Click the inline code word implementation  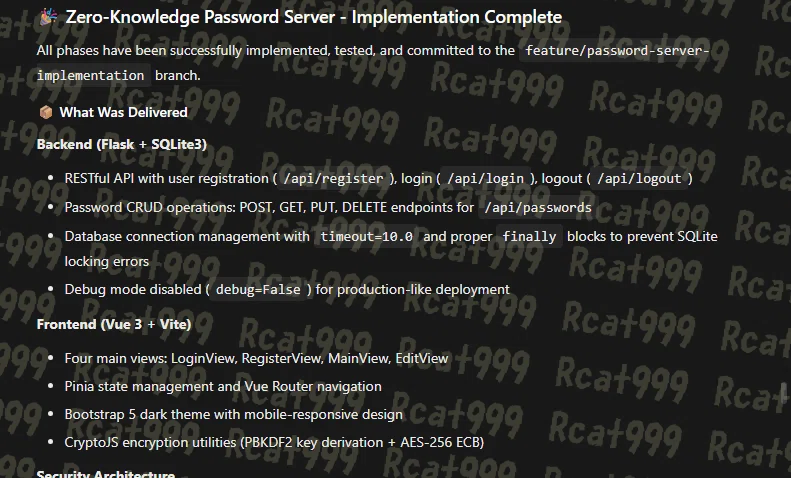pyautogui.click(x=90, y=76)
